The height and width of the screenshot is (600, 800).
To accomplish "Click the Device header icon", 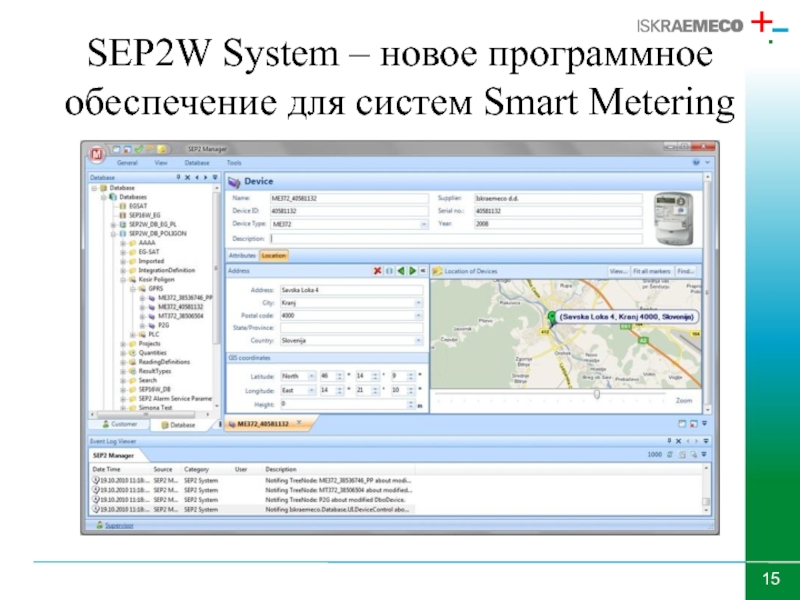I will (x=234, y=182).
